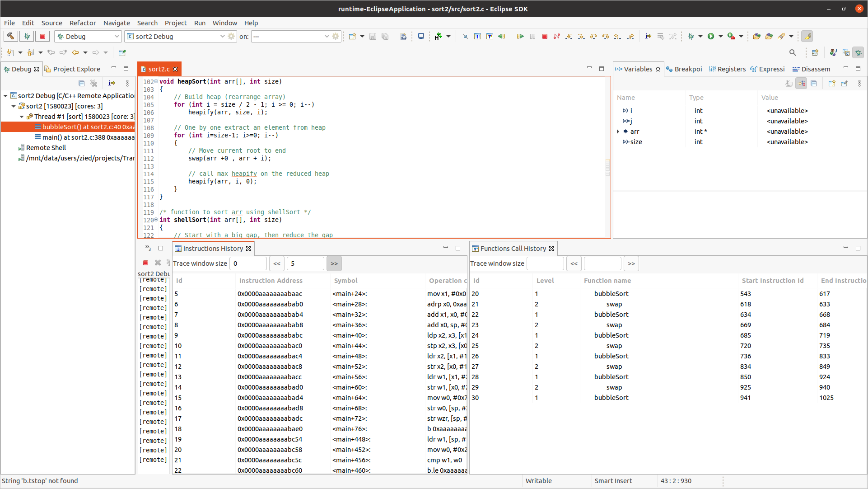This screenshot has width=868, height=489.
Task: Click the Build hammer icon
Action: (11, 36)
